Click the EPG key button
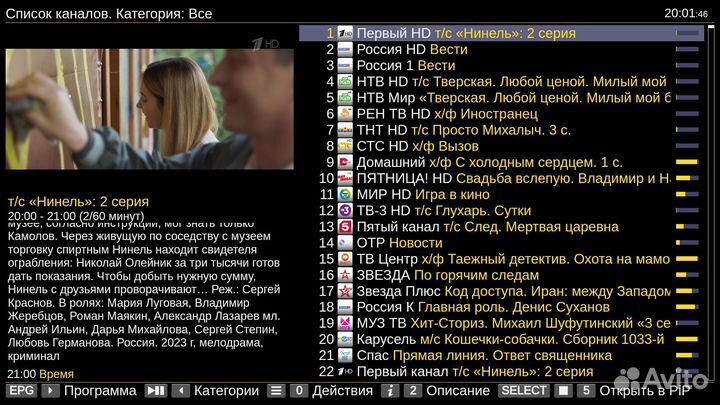The image size is (720, 405). [x=22, y=391]
